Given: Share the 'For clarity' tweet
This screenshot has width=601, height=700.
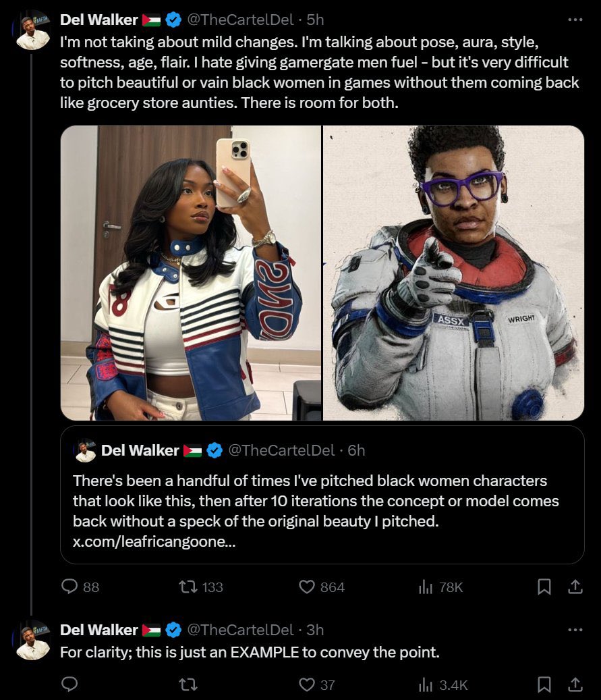Looking at the screenshot, I should 575,684.
